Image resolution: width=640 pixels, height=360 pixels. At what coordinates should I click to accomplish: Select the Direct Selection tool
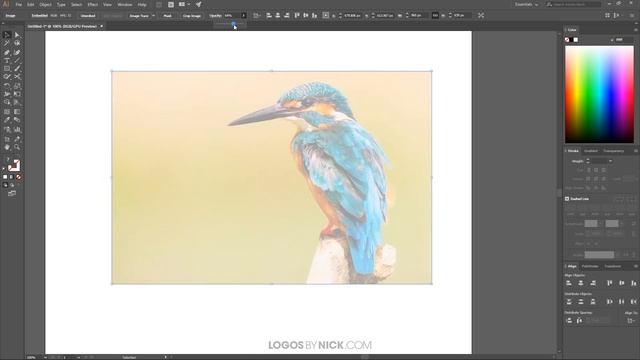[x=17, y=35]
